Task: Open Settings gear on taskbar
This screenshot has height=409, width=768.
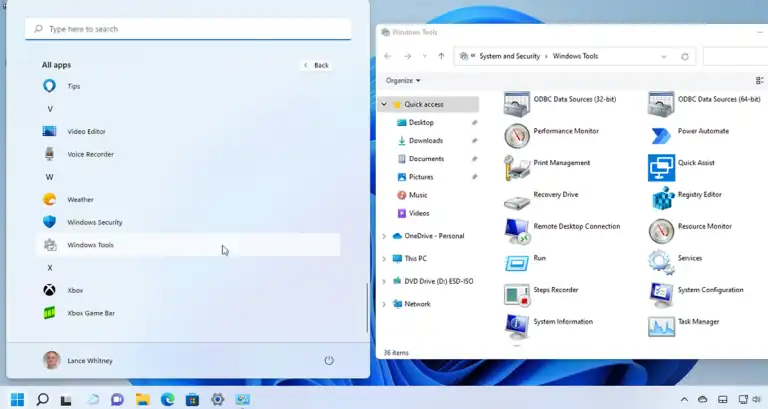Action: pos(217,400)
